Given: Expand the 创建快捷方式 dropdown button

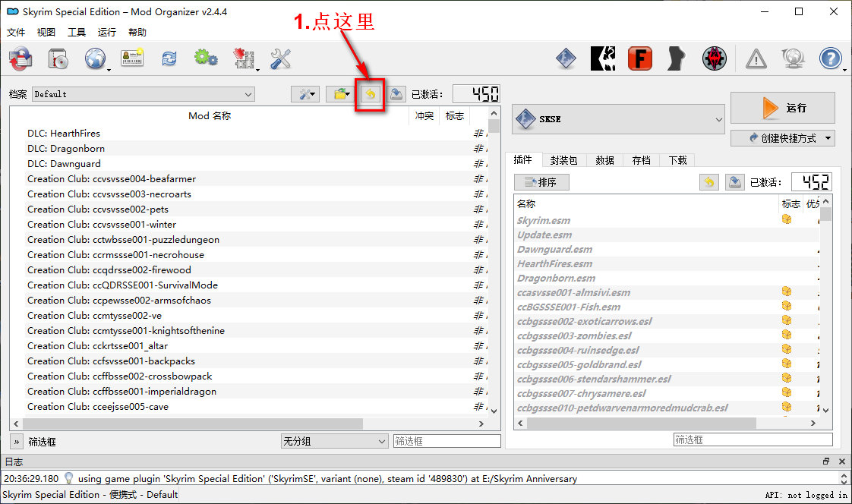Looking at the screenshot, I should point(782,138).
